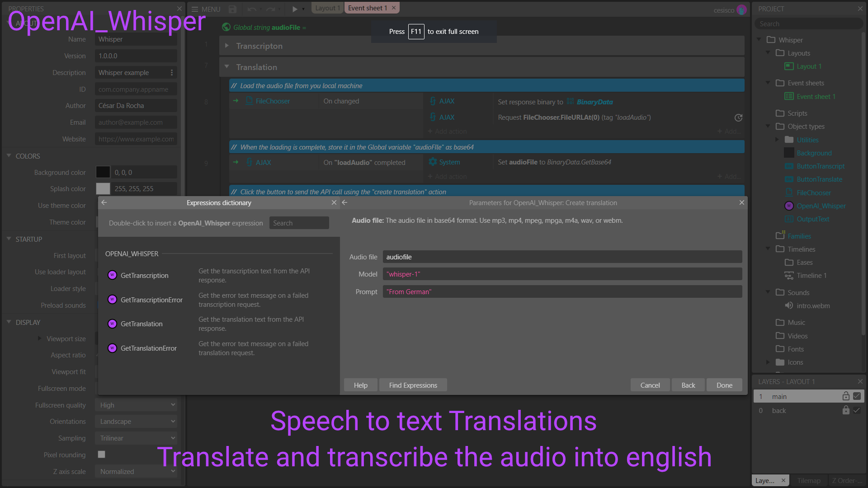Switch to the Layout 1 tab
This screenshot has height=488, width=868.
pyautogui.click(x=327, y=8)
